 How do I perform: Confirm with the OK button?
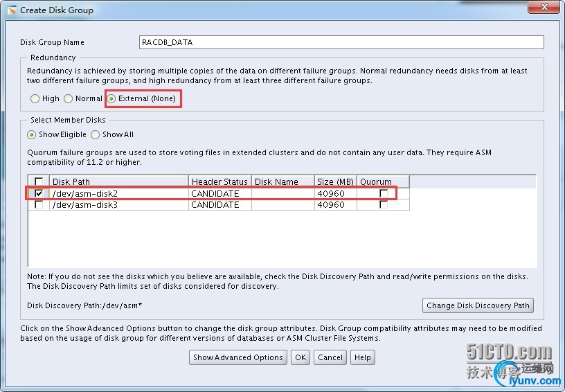301,357
